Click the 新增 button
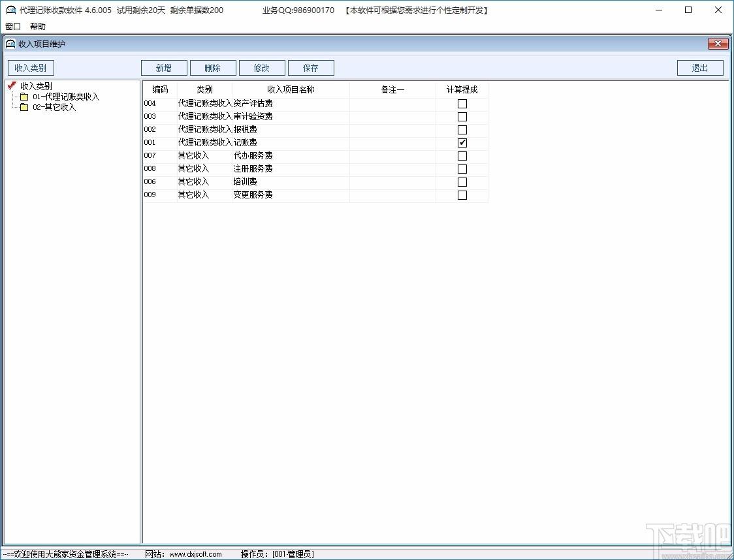 164,68
